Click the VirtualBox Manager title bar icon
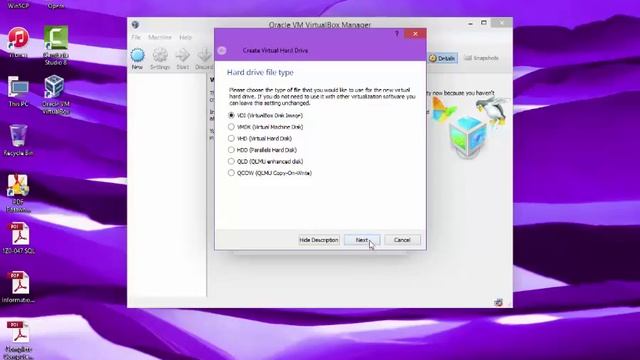This screenshot has width=640, height=360. 136,24
